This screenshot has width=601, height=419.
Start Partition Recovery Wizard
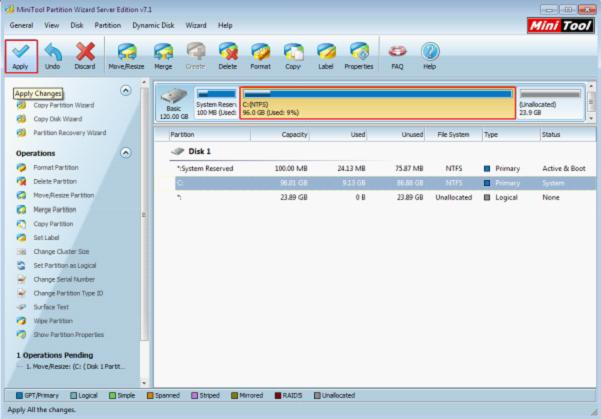(61, 133)
